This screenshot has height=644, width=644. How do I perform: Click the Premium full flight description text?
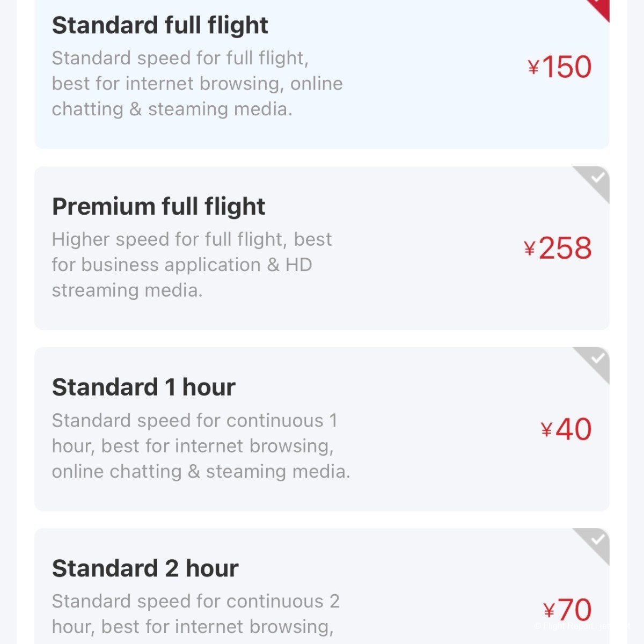pyautogui.click(x=192, y=265)
